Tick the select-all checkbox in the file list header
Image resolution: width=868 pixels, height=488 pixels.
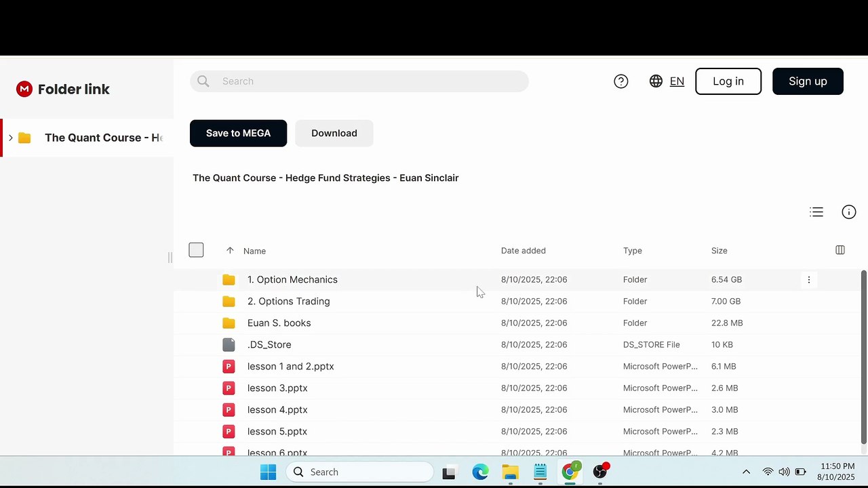[x=196, y=250]
